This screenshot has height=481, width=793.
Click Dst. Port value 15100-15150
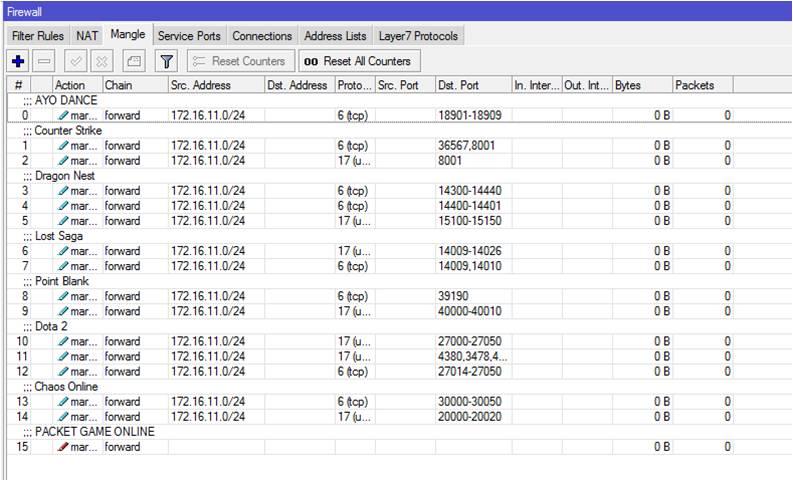point(470,221)
